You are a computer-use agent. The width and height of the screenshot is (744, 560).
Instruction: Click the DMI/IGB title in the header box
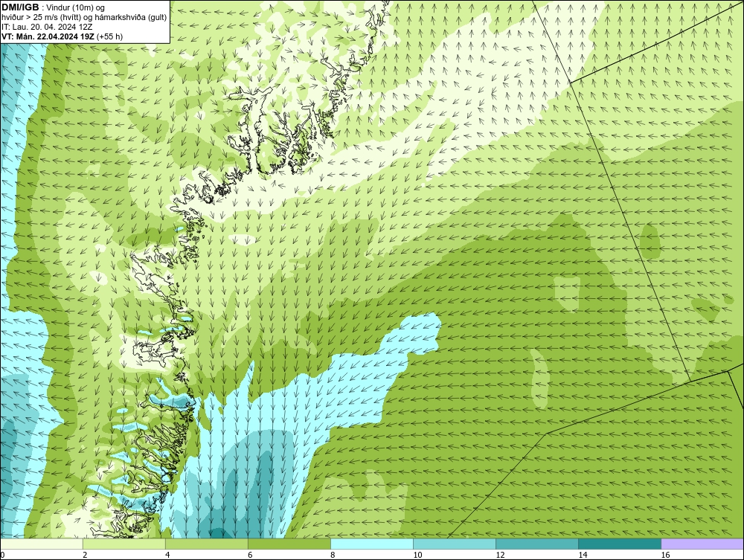point(20,7)
